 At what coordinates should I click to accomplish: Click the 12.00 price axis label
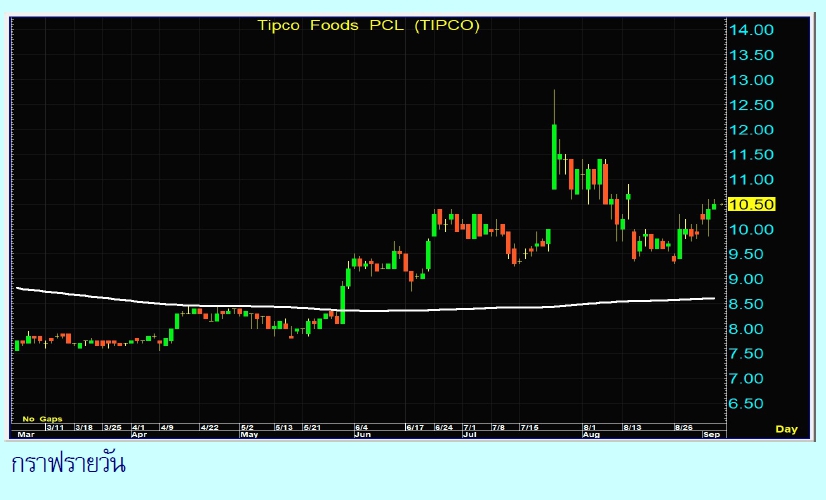pos(751,130)
